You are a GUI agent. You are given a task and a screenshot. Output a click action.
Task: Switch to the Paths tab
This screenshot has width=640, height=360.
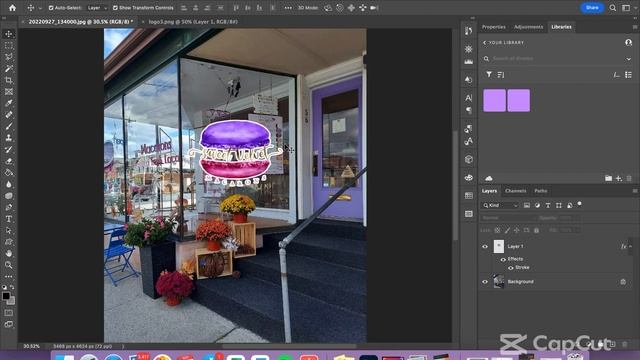[541, 191]
